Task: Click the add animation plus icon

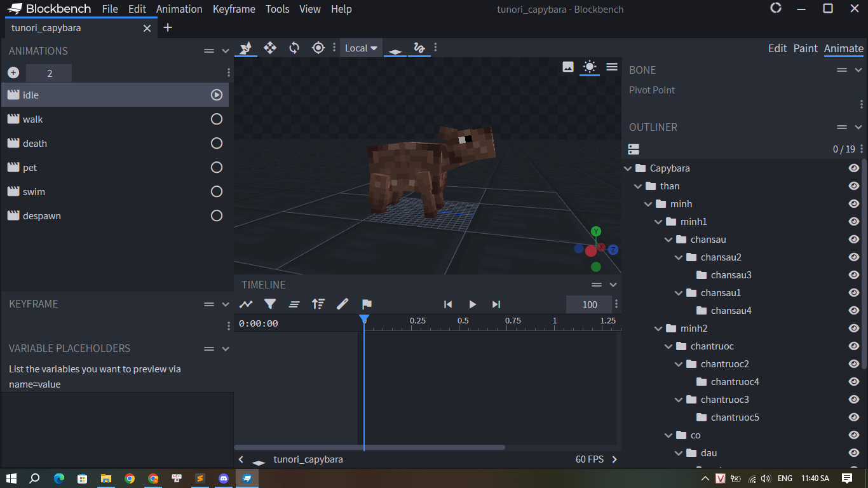Action: coord(13,73)
